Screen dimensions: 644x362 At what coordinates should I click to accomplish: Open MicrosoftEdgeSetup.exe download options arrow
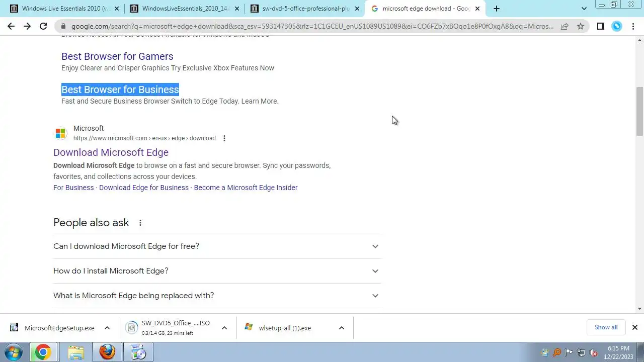point(107,328)
